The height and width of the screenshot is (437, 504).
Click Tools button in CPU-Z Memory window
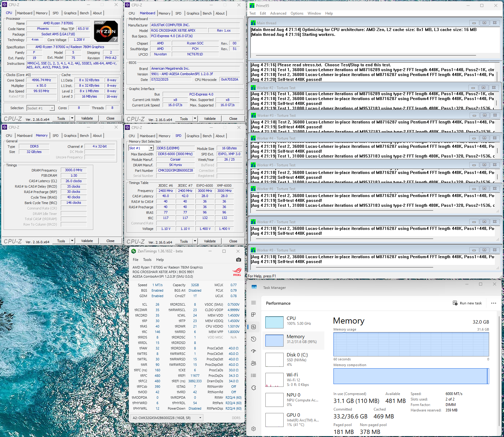(61, 241)
